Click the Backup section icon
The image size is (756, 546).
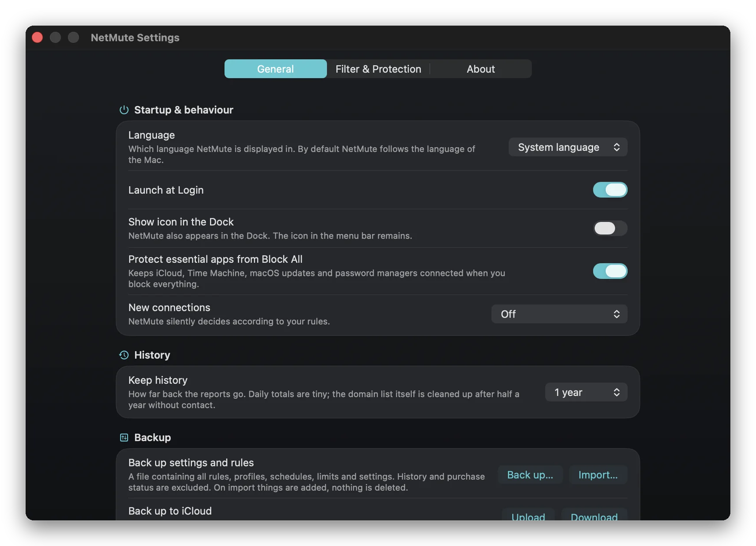coord(124,437)
